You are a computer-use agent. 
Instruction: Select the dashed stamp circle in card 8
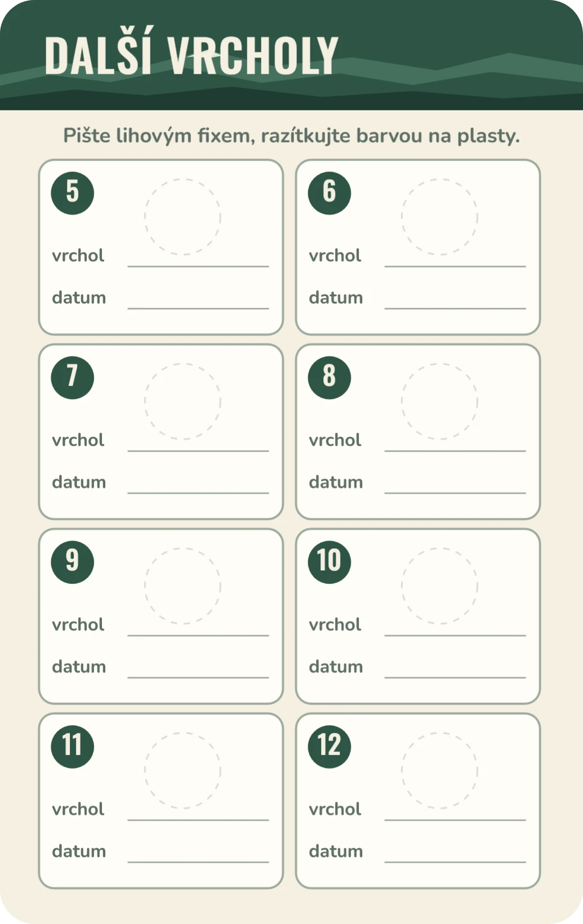click(439, 401)
